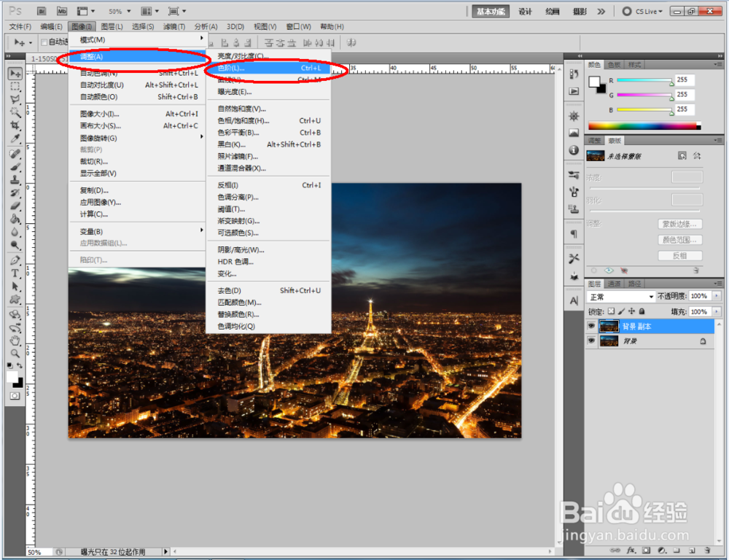The height and width of the screenshot is (560, 729).
Task: Toggle visibility of 背景 副本 layer
Action: click(591, 326)
